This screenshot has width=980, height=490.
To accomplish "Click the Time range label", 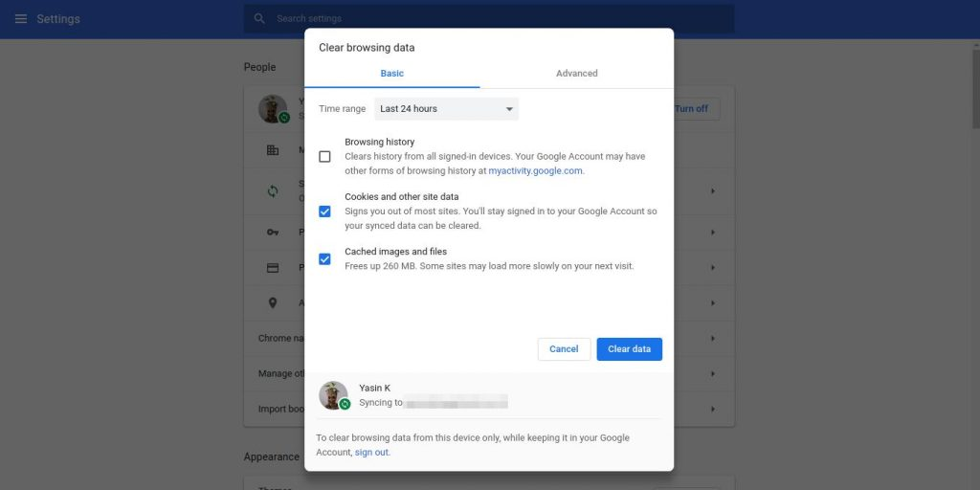I will click(x=342, y=109).
